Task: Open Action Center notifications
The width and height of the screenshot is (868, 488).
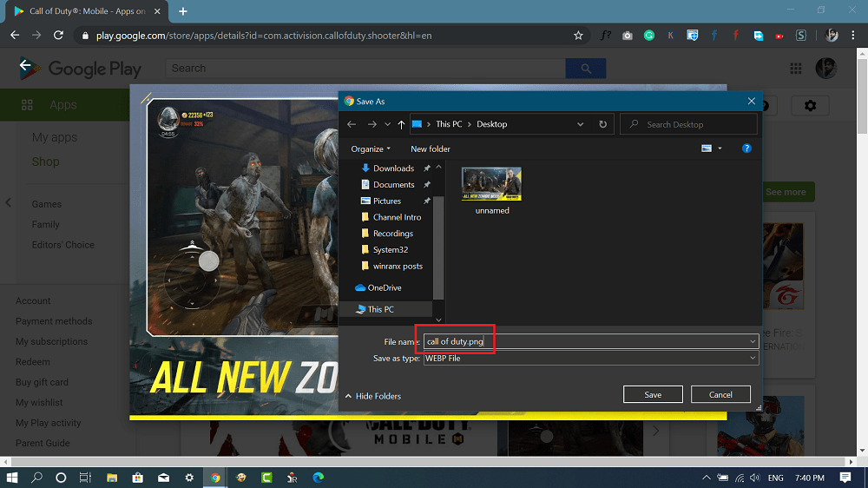Action: pyautogui.click(x=845, y=478)
